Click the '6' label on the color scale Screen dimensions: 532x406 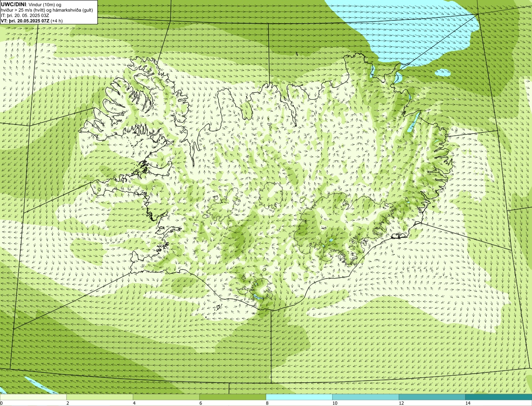200,403
